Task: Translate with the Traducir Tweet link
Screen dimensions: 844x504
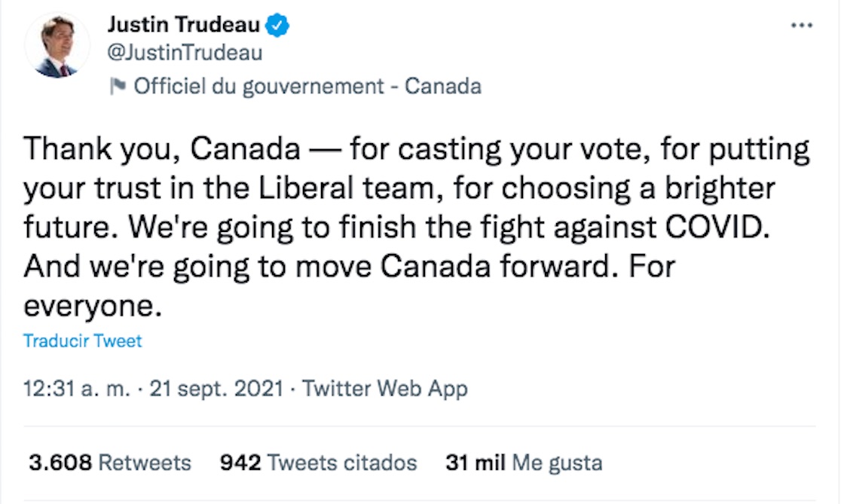Action: click(83, 341)
